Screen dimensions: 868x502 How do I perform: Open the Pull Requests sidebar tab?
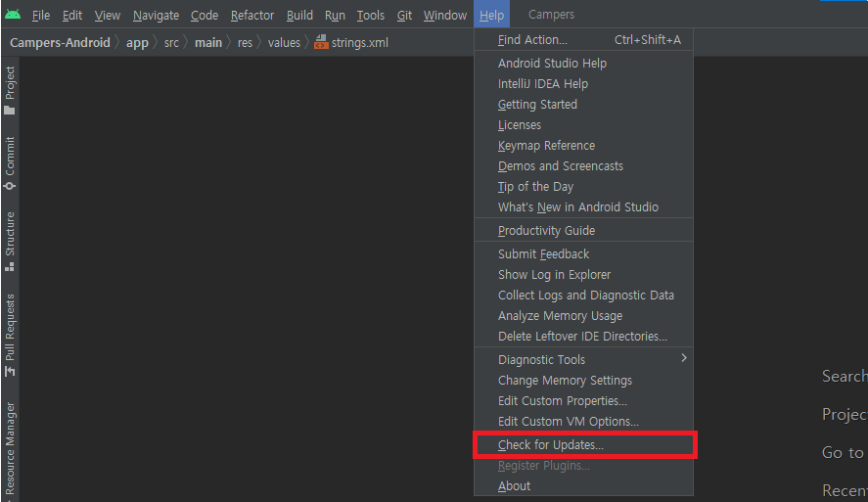click(10, 336)
